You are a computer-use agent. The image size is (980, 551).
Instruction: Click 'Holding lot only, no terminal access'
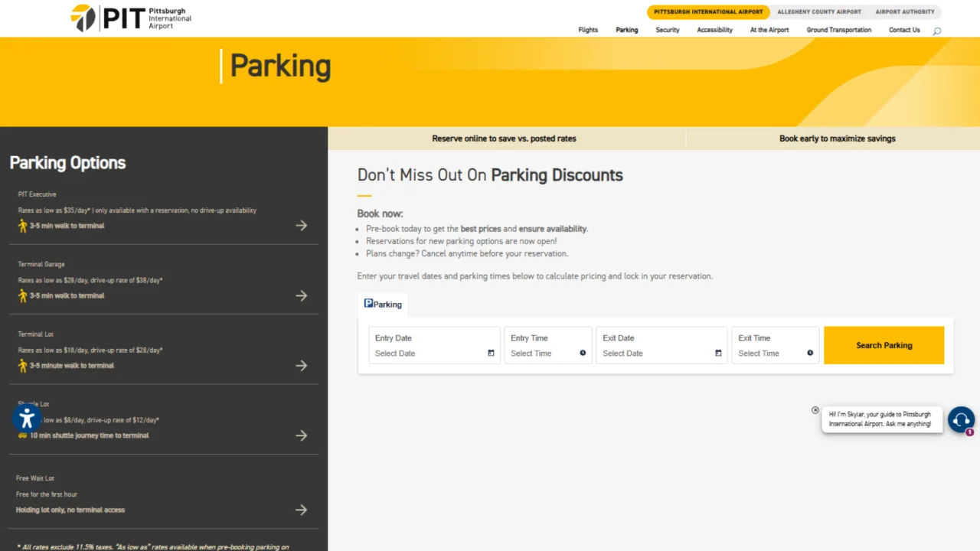(70, 510)
